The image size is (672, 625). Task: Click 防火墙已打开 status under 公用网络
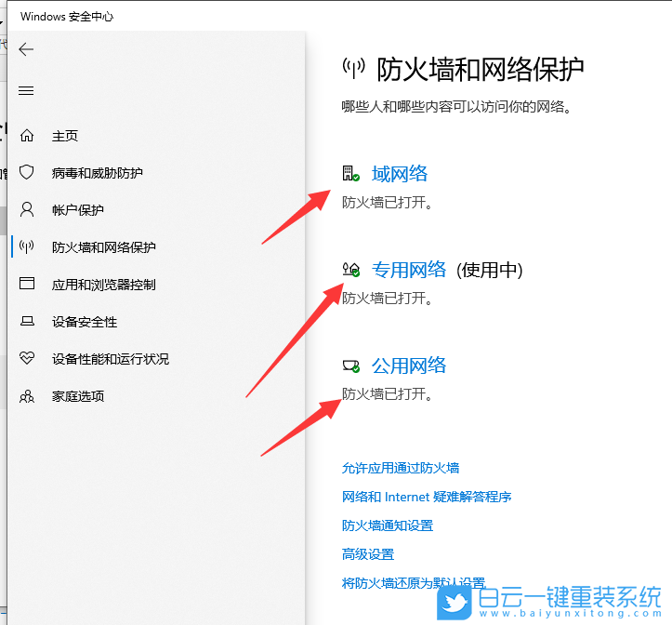point(387,393)
